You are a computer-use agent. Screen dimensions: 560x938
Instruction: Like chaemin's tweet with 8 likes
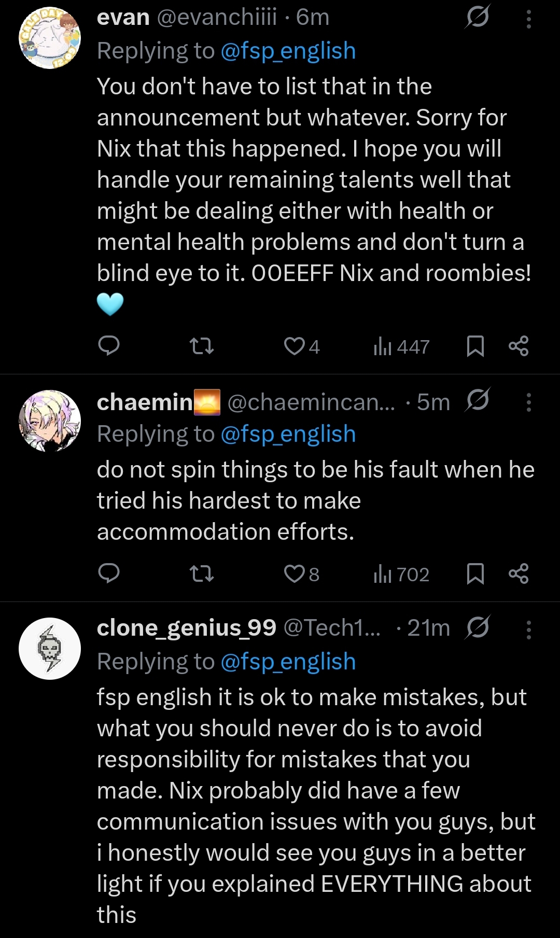point(295,573)
